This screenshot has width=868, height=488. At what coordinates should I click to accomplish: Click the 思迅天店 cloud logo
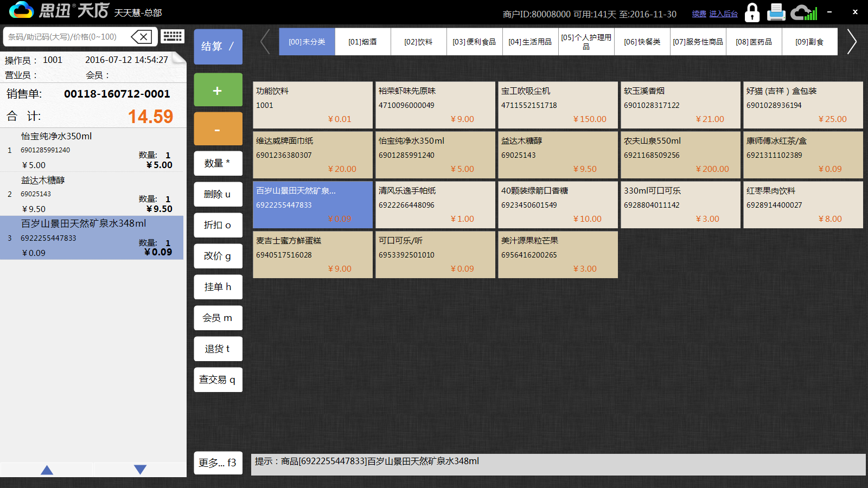click(x=21, y=10)
